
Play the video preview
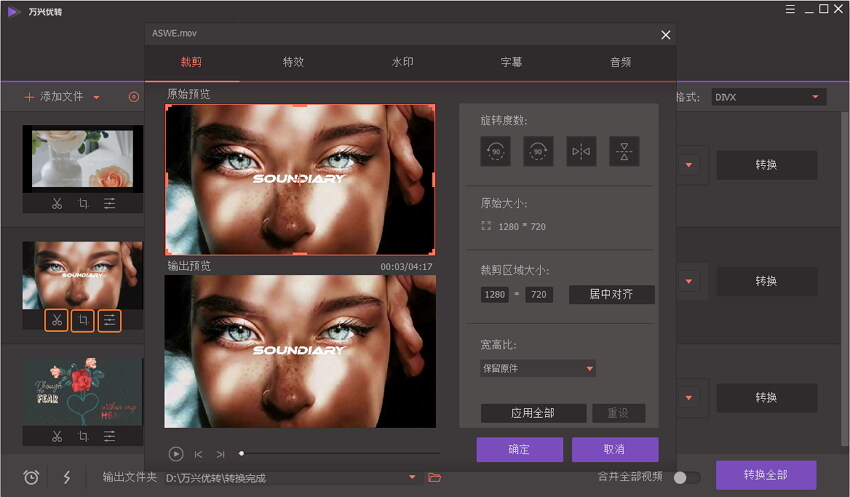176,453
